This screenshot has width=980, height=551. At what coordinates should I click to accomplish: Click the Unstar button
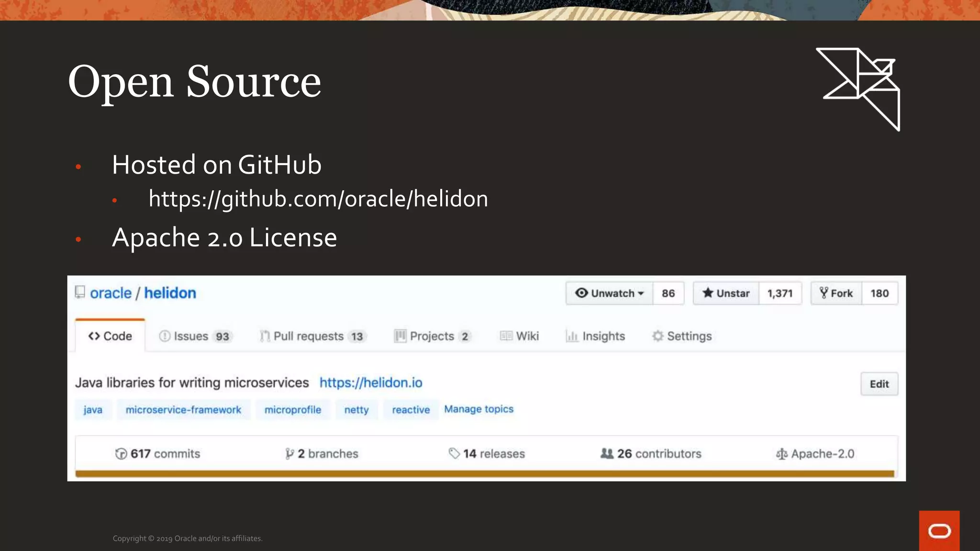726,293
